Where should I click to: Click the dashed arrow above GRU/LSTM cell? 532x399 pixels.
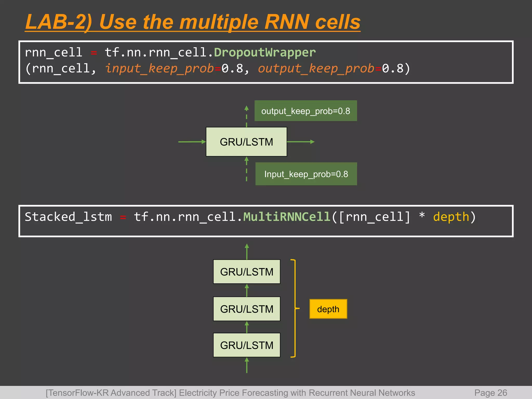[247, 116]
